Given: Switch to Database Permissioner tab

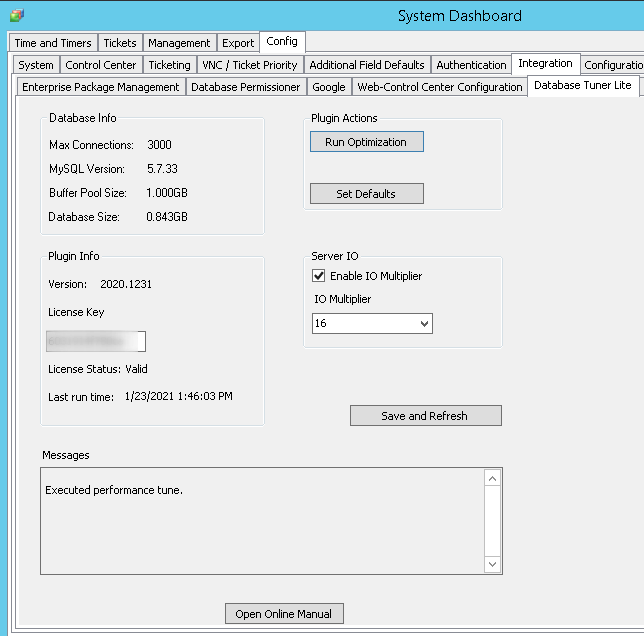Looking at the screenshot, I should (x=246, y=87).
